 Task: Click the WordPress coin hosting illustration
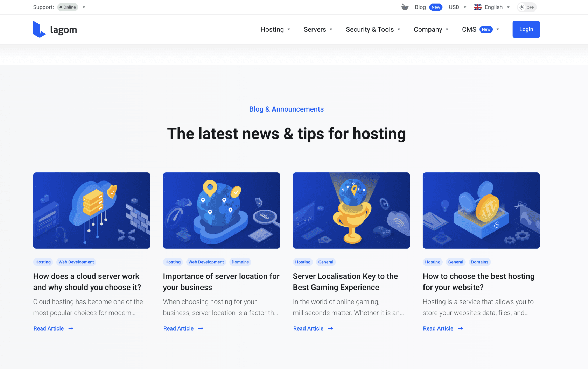[481, 210]
